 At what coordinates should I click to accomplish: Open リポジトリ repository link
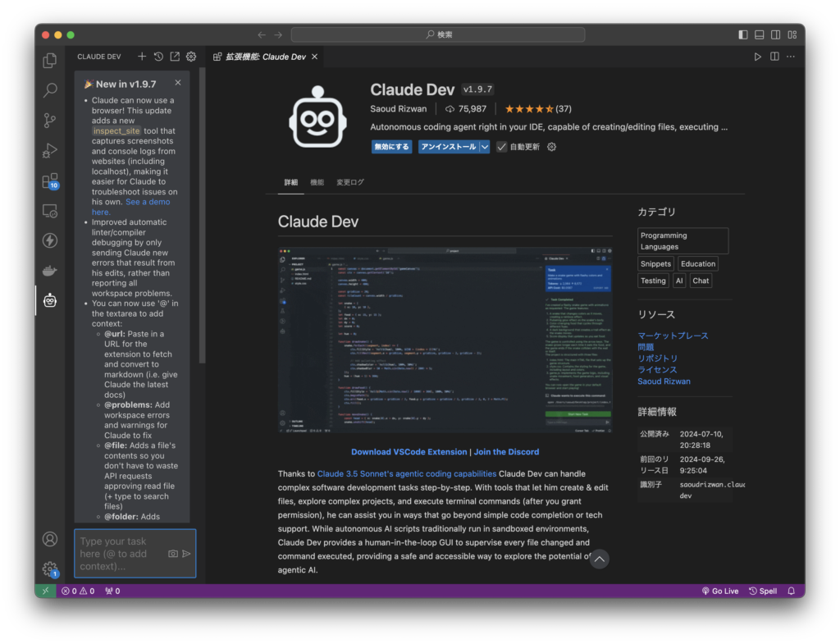657,359
